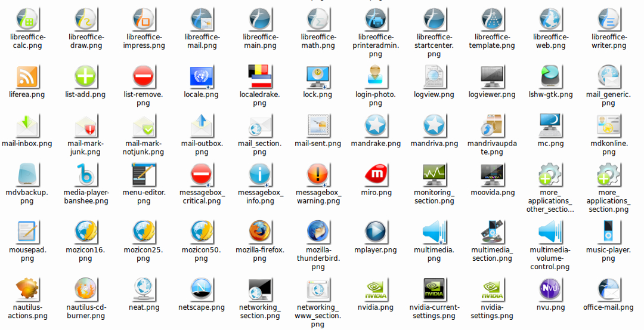Image resolution: width=644 pixels, height=330 pixels.
Task: Select the red list-remove.png icon
Action: [143, 77]
